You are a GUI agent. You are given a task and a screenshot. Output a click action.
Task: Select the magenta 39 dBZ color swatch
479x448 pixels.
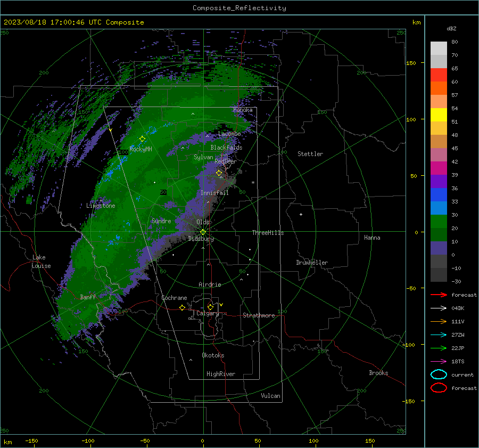click(439, 168)
